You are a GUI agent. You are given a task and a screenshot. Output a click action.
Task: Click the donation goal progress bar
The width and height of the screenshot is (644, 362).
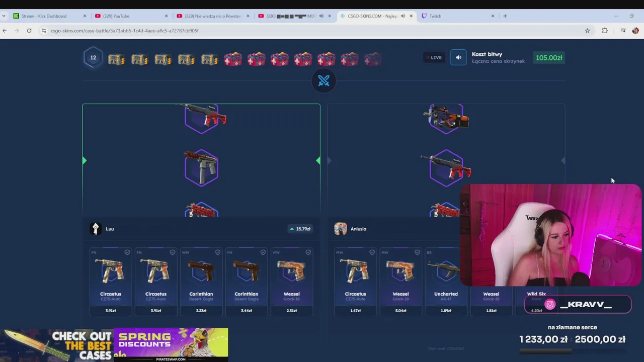(x=572, y=351)
